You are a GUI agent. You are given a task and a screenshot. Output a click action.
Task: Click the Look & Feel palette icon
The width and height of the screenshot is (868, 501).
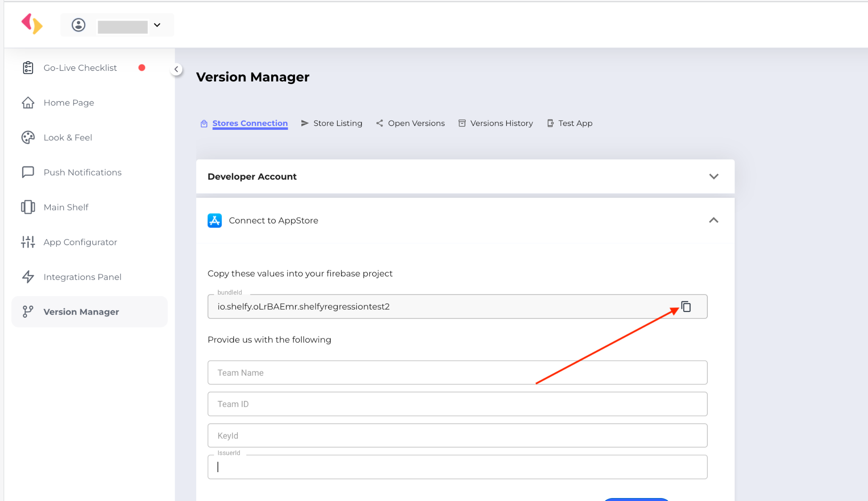click(28, 137)
